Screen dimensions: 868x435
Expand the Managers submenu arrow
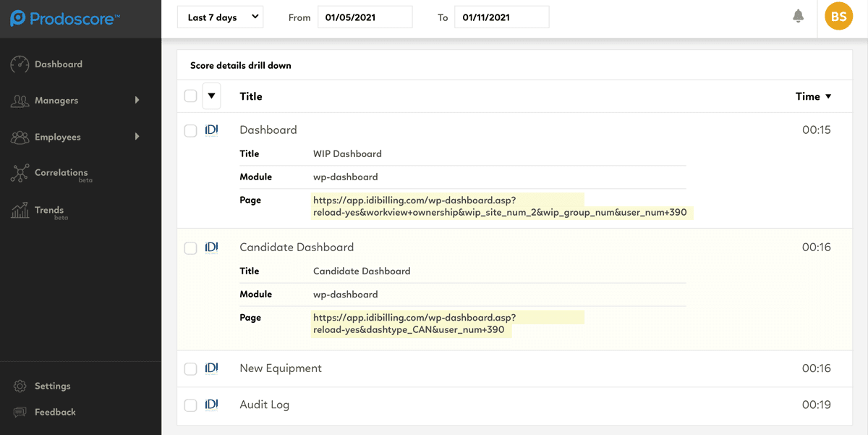[137, 100]
